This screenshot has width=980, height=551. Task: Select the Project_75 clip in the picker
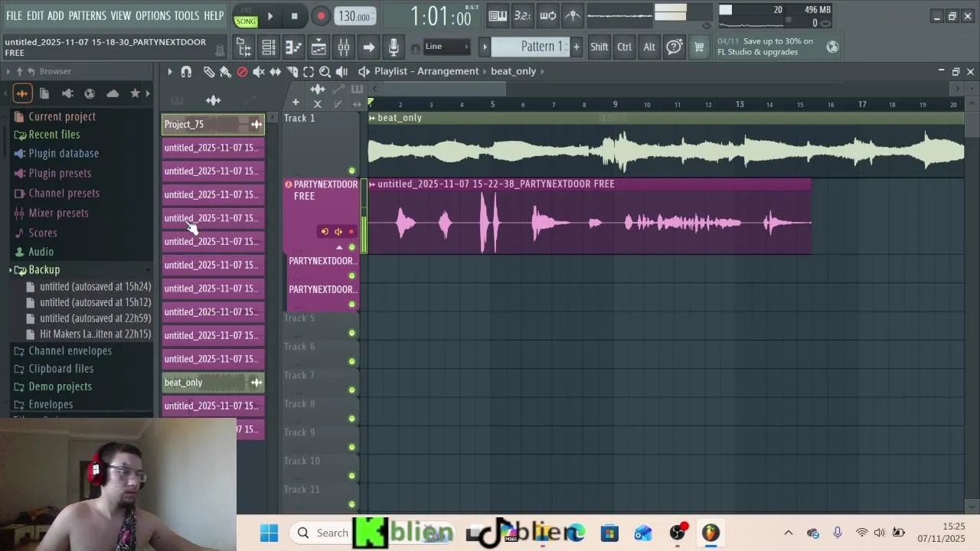(213, 124)
